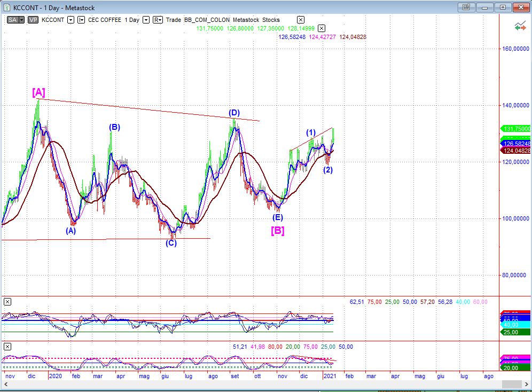Select the pink [A] wave label
The image size is (532, 392).
tap(38, 92)
